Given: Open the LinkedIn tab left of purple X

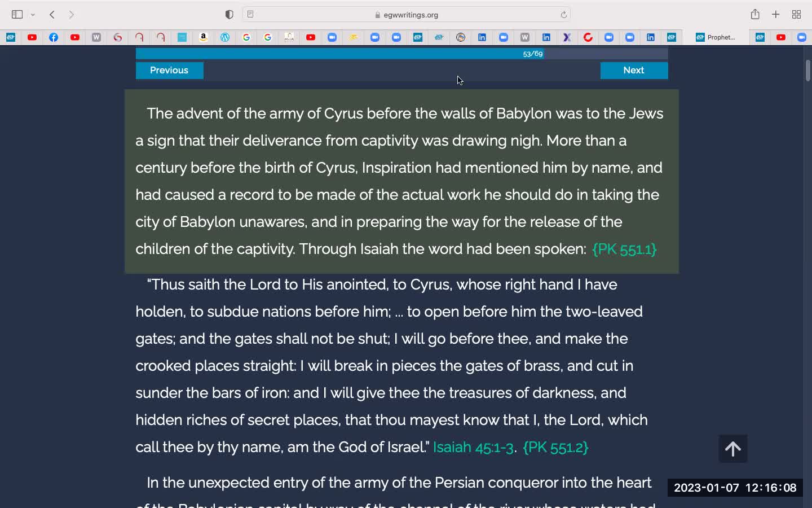Looking at the screenshot, I should 546,37.
